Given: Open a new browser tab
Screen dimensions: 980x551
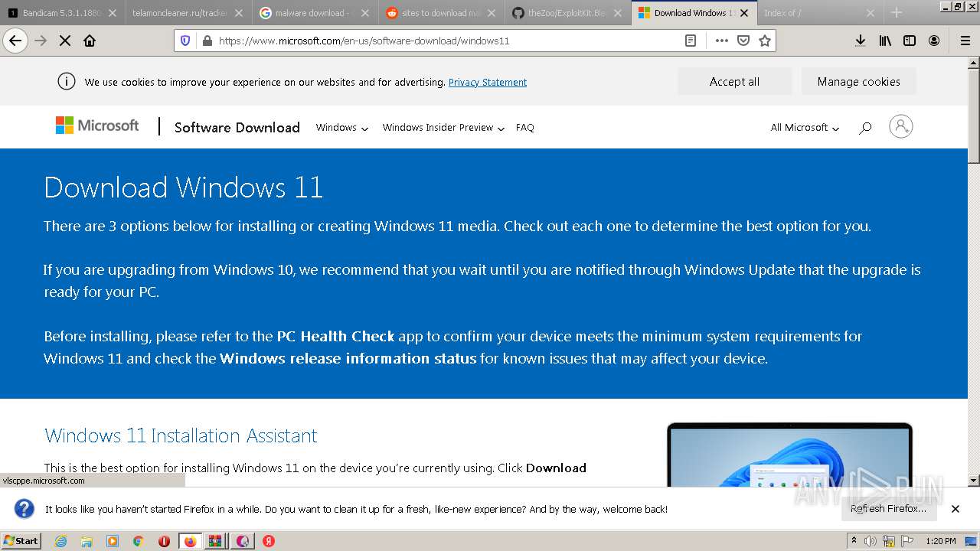Looking at the screenshot, I should click(x=897, y=12).
